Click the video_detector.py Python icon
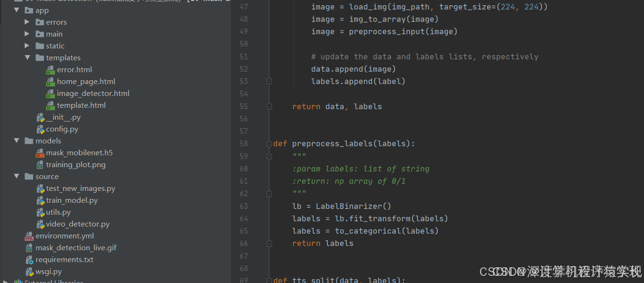644x283 pixels. pyautogui.click(x=41, y=224)
